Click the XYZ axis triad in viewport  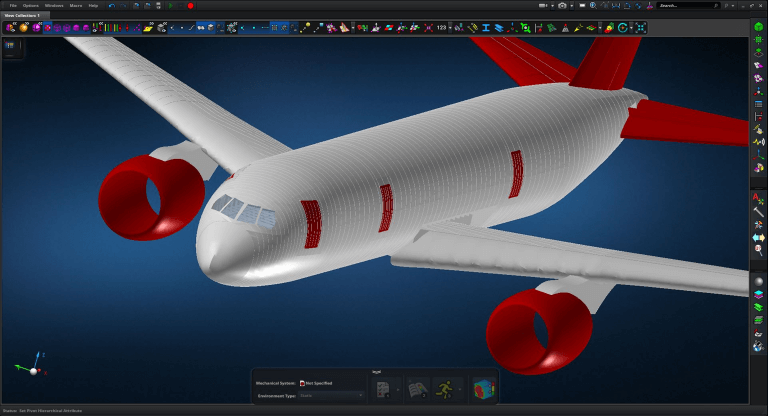click(32, 365)
